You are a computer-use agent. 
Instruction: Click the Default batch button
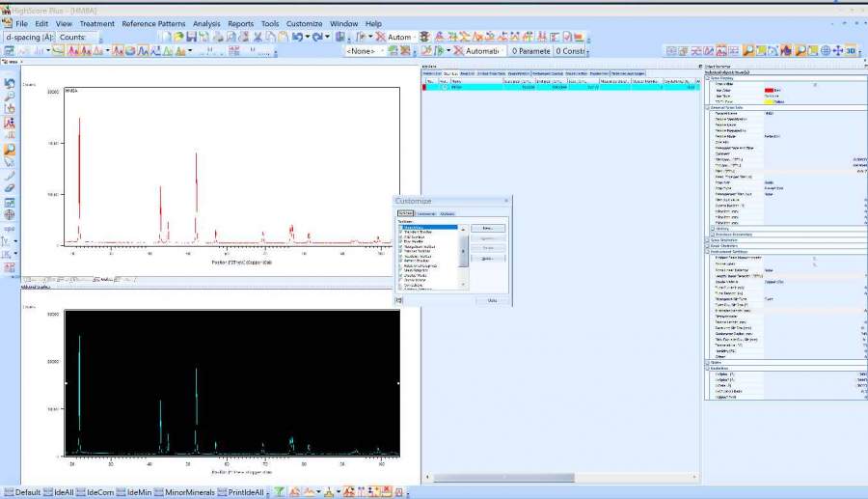pyautogui.click(x=21, y=492)
